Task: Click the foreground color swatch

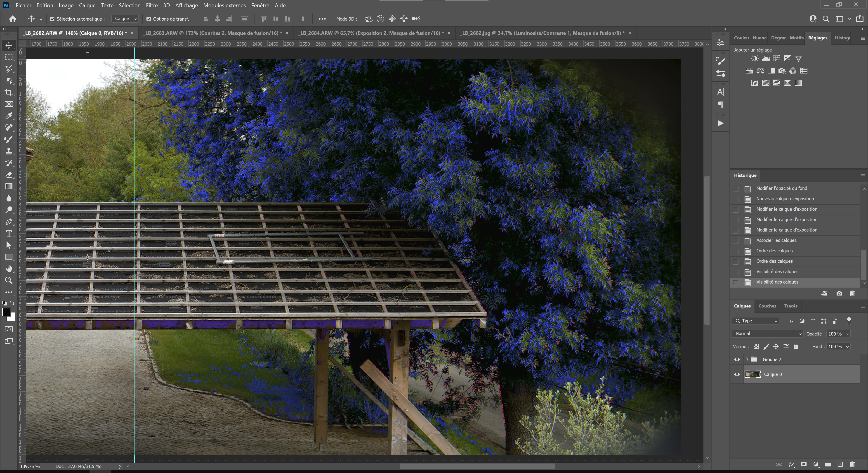Action: pyautogui.click(x=6, y=312)
